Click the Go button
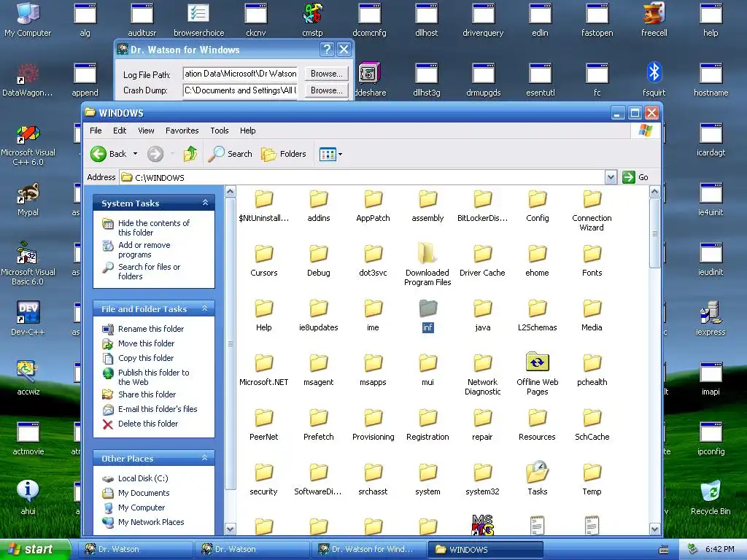Screen dimensions: 747x560 point(635,177)
